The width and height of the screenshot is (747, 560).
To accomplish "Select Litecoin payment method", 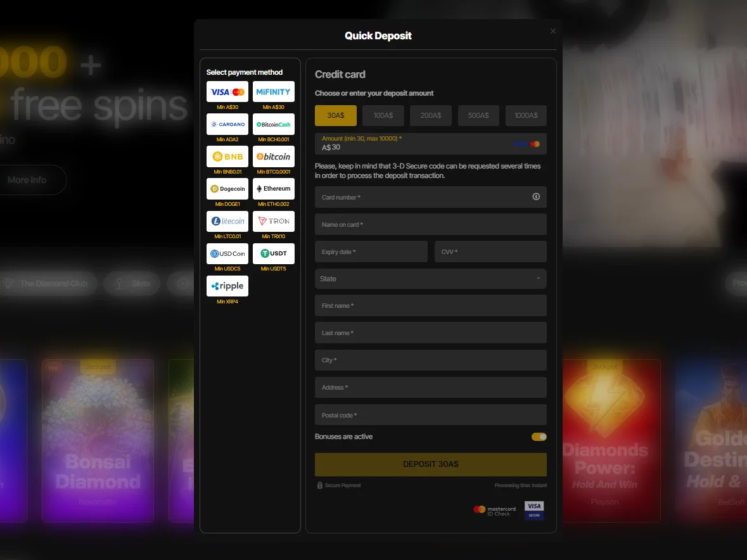I will click(x=227, y=221).
